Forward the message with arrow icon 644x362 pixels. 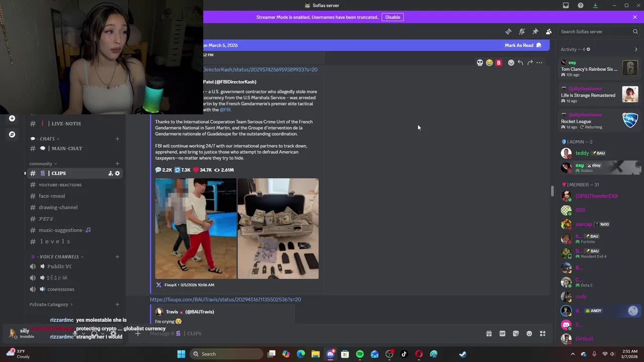point(530,63)
